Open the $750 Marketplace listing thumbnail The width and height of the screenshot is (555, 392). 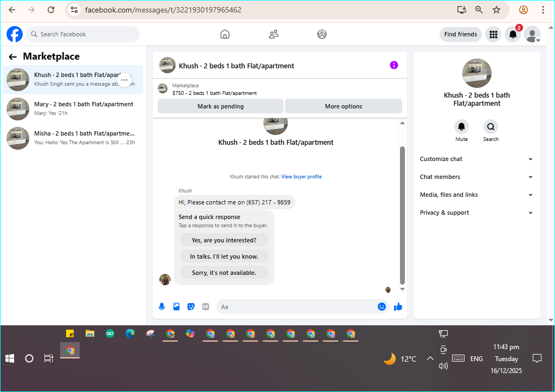pyautogui.click(x=163, y=88)
